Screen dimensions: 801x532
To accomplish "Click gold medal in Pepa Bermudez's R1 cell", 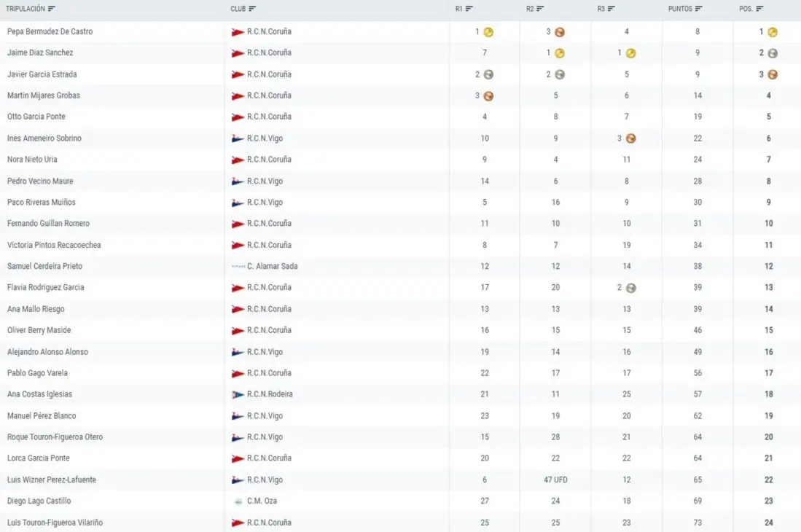I will coord(488,32).
